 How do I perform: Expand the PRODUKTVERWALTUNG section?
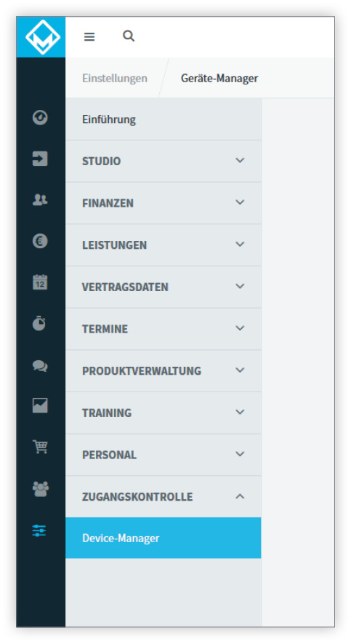[x=164, y=370]
